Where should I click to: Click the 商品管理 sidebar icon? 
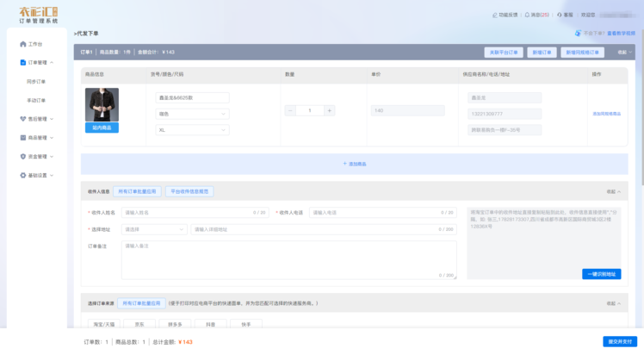pos(23,138)
